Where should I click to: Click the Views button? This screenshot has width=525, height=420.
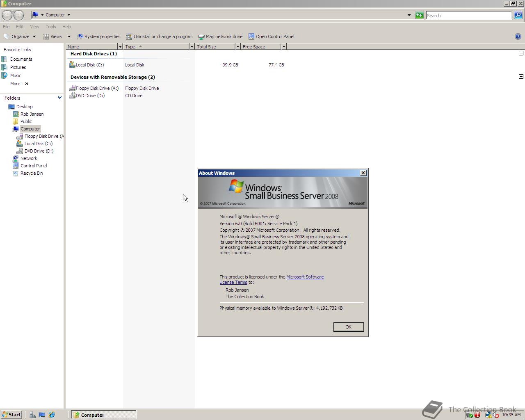coord(53,37)
